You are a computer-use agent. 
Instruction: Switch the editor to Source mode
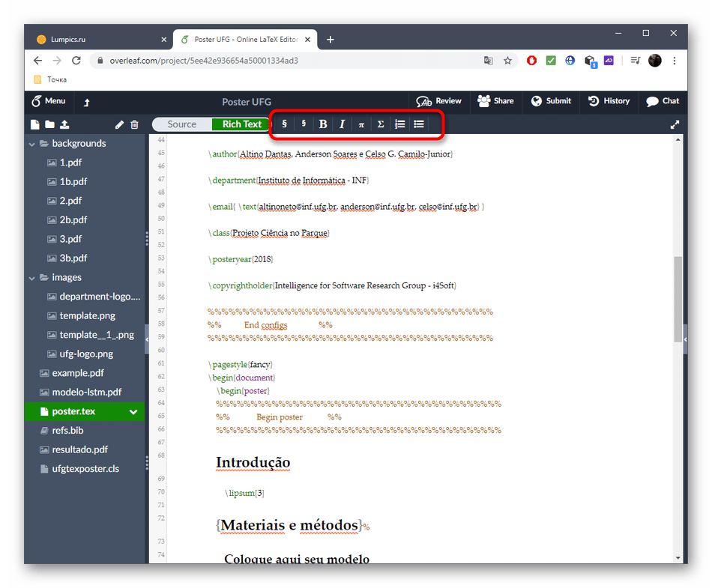click(x=182, y=124)
